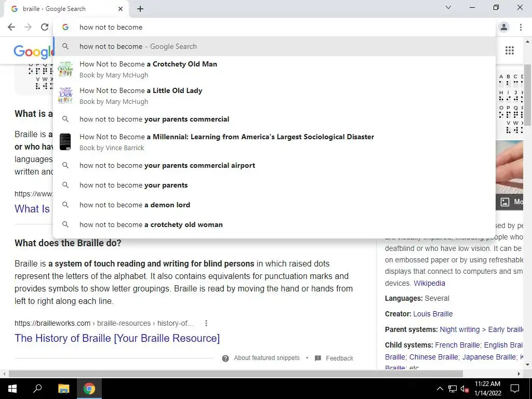This screenshot has height=399, width=532.
Task: Click the muted volume icon in system tray
Action: pyautogui.click(x=464, y=389)
